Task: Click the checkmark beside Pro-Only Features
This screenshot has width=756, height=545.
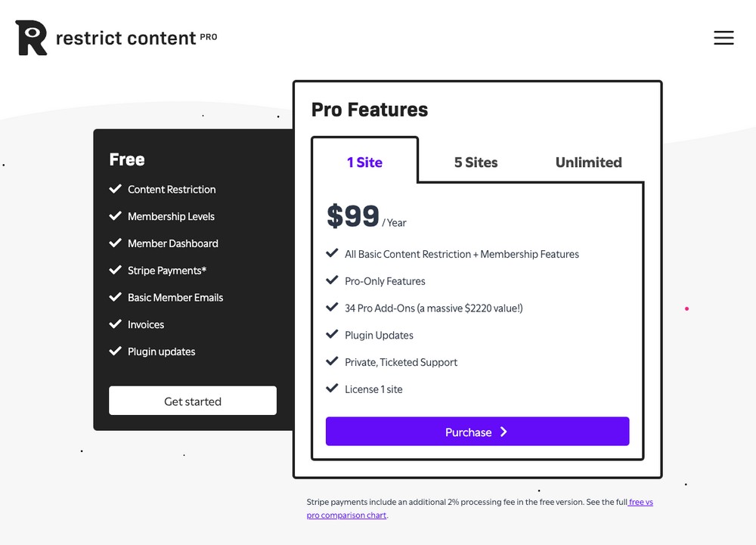Action: tap(332, 280)
